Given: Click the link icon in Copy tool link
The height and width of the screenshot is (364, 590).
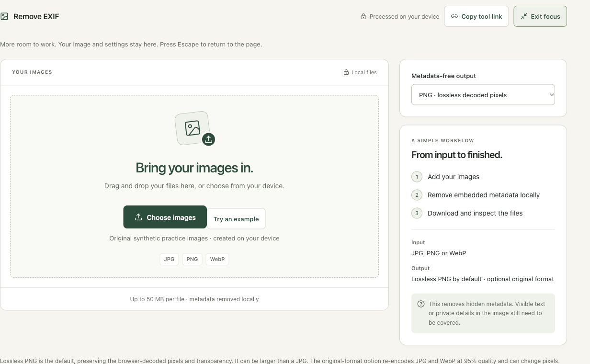Looking at the screenshot, I should 454,16.
